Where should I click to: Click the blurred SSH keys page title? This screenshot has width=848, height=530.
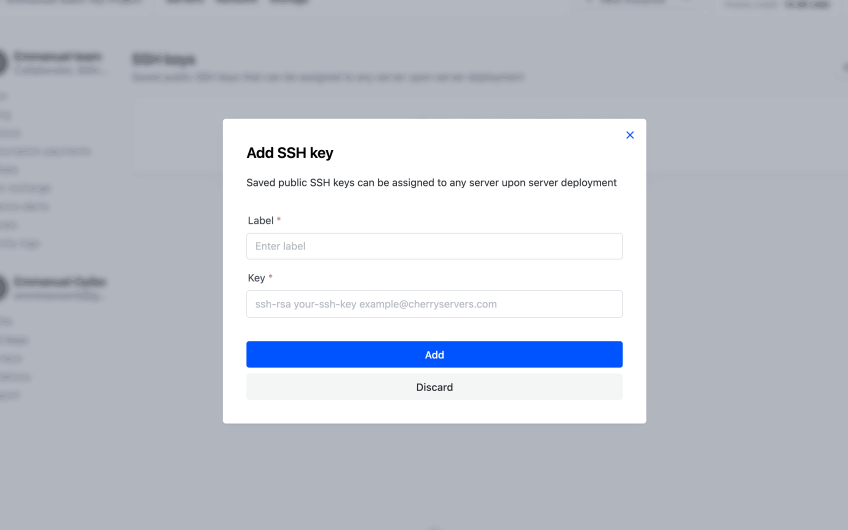point(164,59)
